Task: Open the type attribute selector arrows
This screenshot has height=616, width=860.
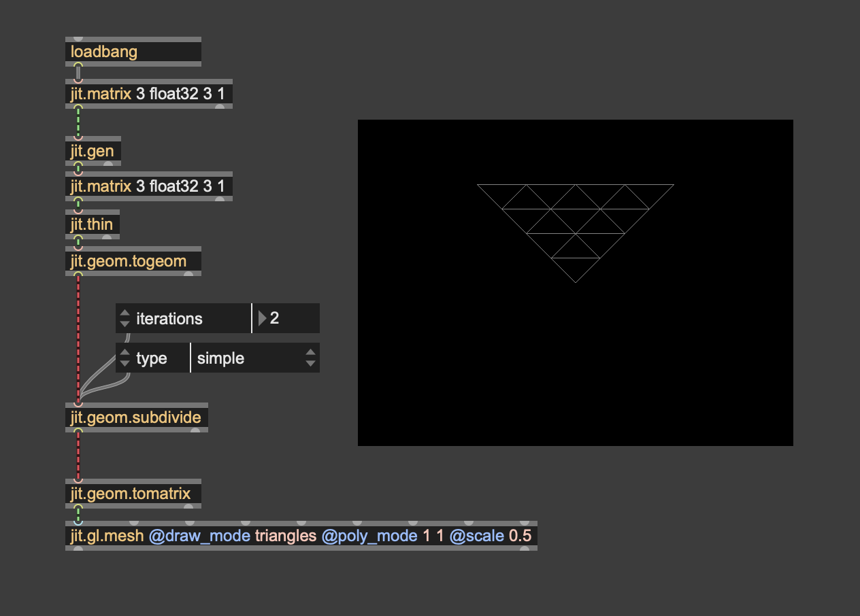Action: [125, 358]
